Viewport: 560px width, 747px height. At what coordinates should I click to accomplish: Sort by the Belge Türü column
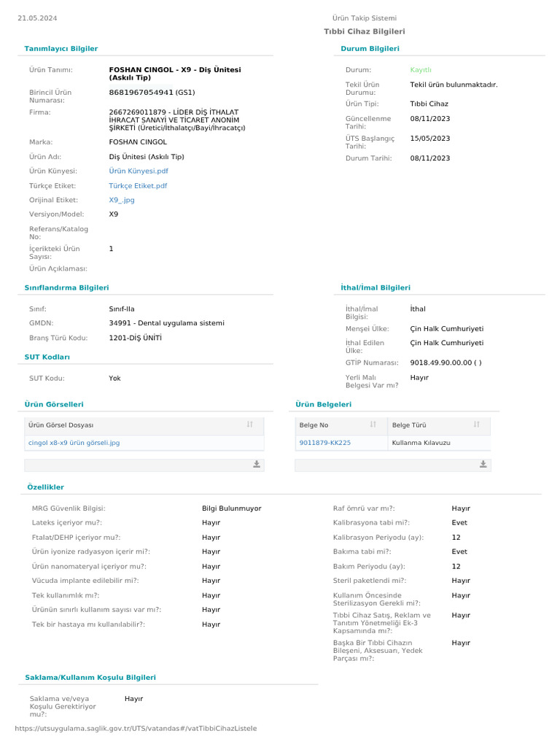pyautogui.click(x=477, y=425)
